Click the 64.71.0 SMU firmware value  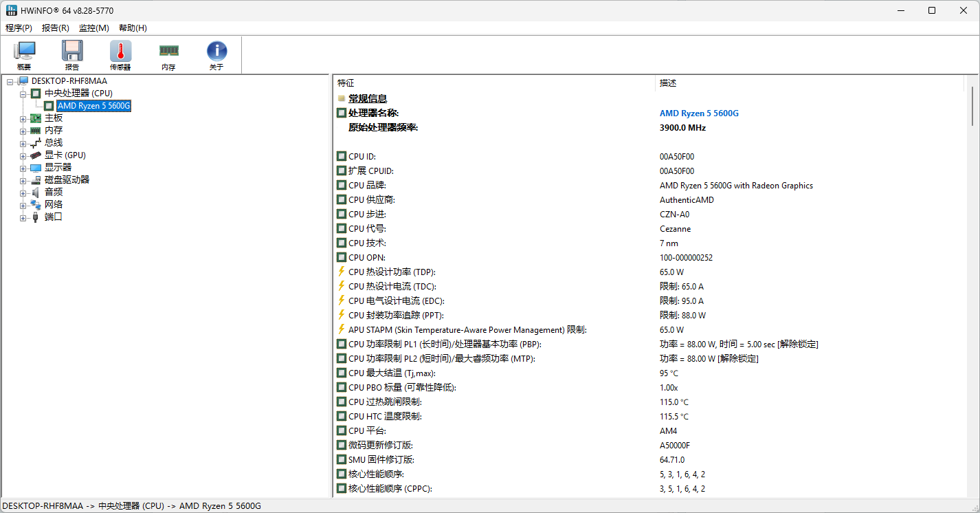[x=671, y=460]
